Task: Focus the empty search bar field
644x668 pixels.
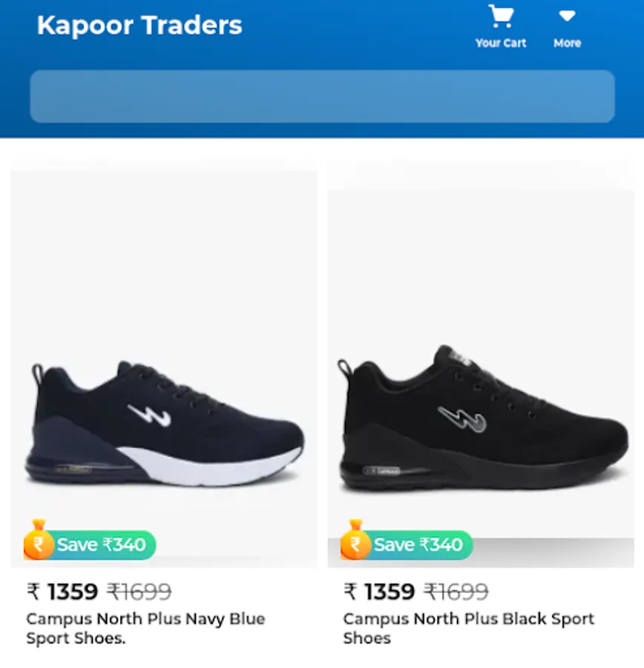Action: pos(322,96)
